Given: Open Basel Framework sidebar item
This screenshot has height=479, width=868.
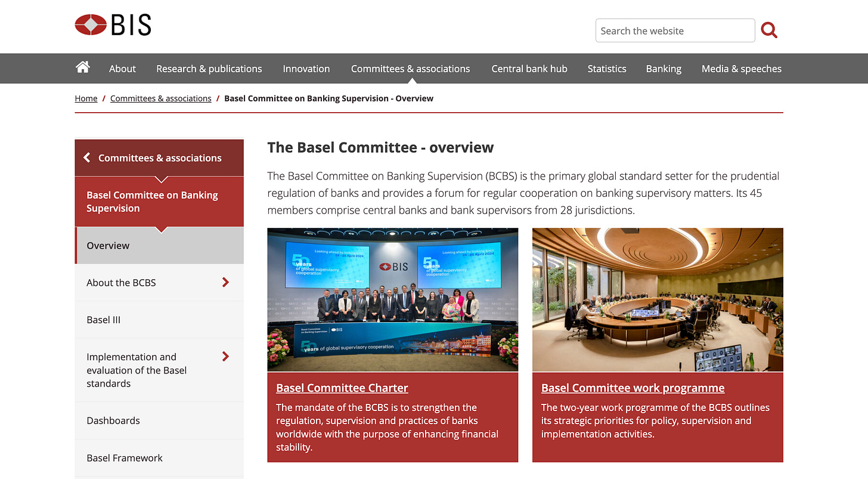Looking at the screenshot, I should point(159,458).
